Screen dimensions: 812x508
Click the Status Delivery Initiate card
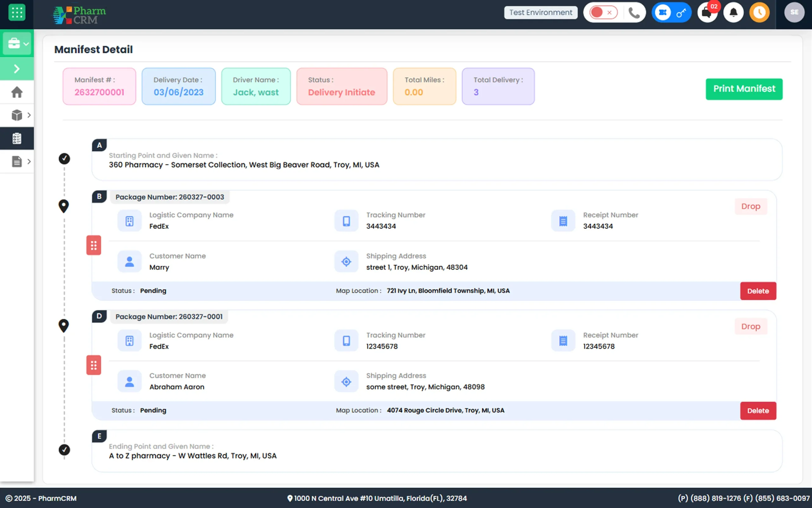tap(342, 86)
